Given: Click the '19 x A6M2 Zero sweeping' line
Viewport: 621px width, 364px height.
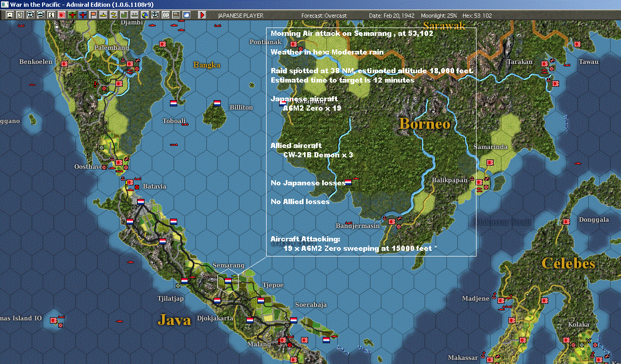Looking at the screenshot, I should pos(361,248).
